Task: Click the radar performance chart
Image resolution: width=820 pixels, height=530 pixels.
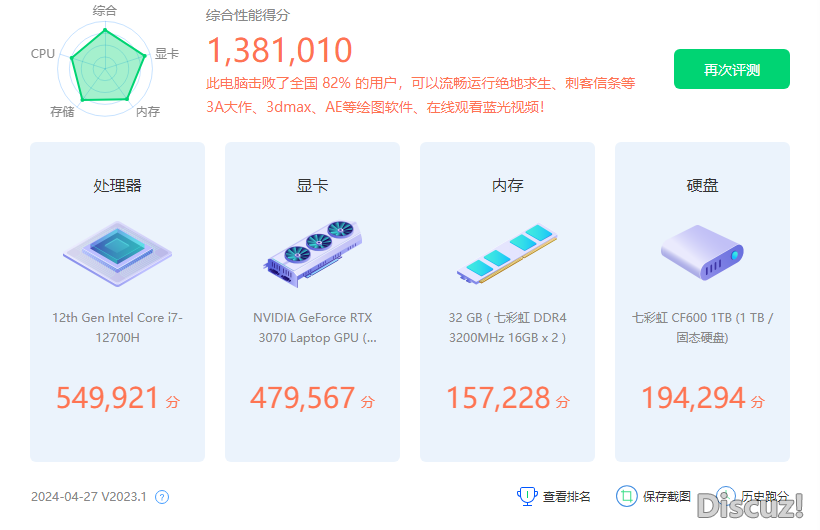Action: click(106, 68)
